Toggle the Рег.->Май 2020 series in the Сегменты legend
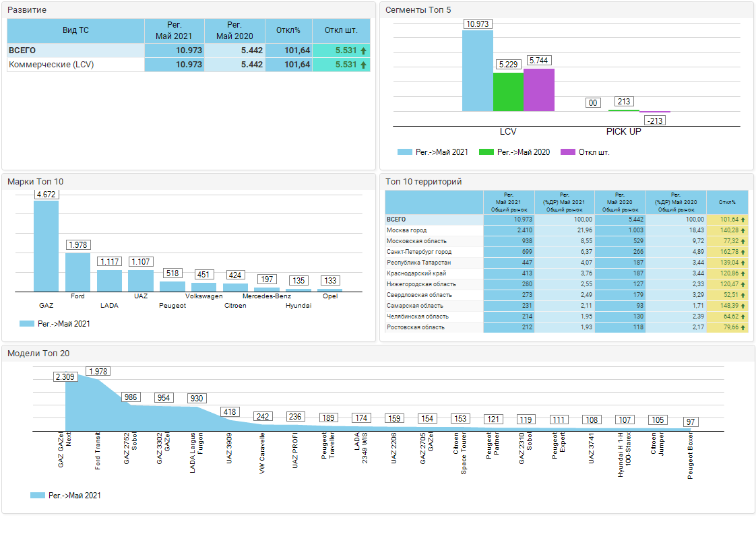This screenshot has height=534, width=756. pos(514,152)
